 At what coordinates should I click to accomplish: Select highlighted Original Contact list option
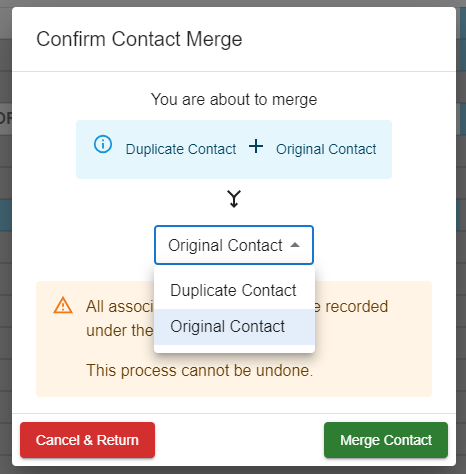(x=234, y=326)
